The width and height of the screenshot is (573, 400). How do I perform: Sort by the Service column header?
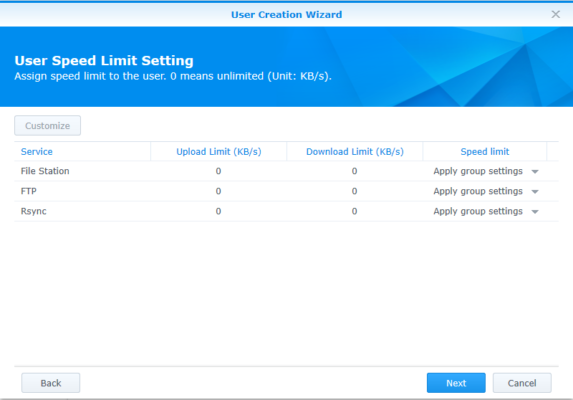coord(37,152)
